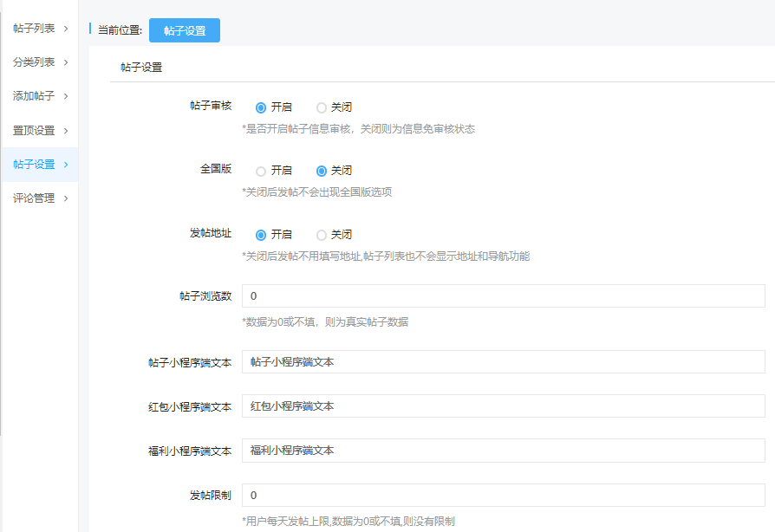Focus the 发帖限制 input field

pos(503,496)
